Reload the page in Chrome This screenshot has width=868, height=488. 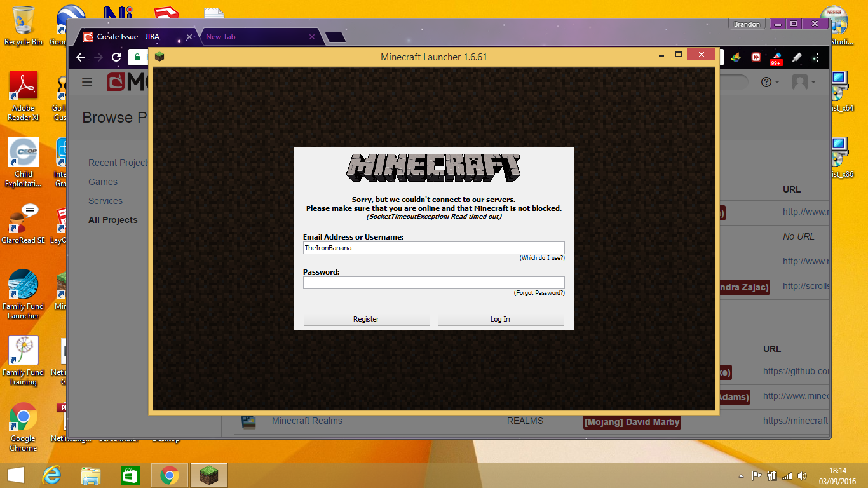[x=116, y=57]
